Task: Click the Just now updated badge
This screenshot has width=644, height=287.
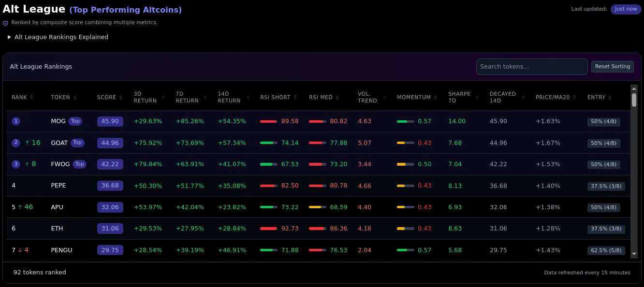Action: (626, 9)
